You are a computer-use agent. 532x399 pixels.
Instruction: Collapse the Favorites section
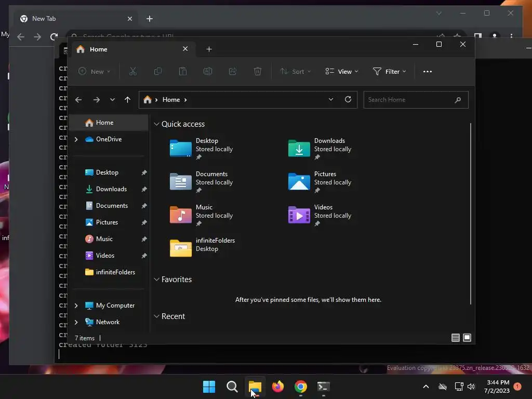click(156, 280)
